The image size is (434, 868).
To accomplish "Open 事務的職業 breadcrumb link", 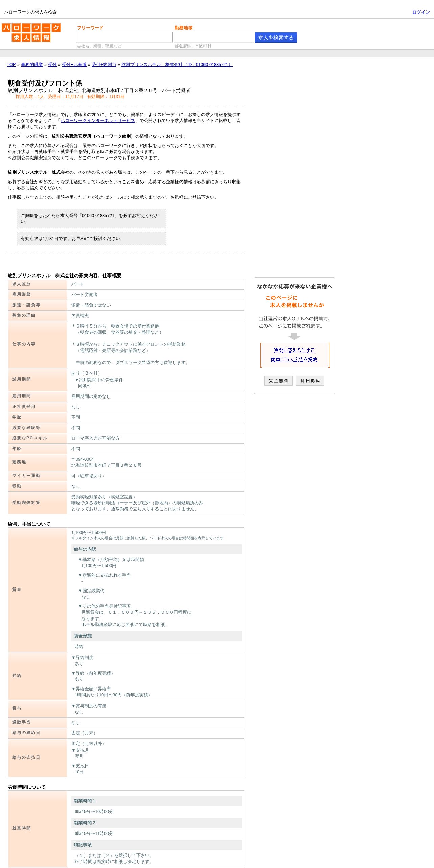I will point(32,65).
